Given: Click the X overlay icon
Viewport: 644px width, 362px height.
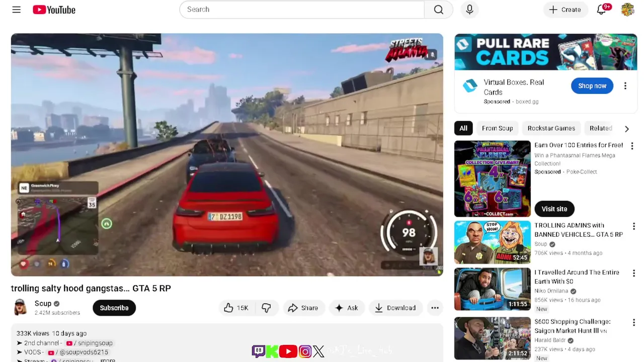Looking at the screenshot, I should coord(318,351).
